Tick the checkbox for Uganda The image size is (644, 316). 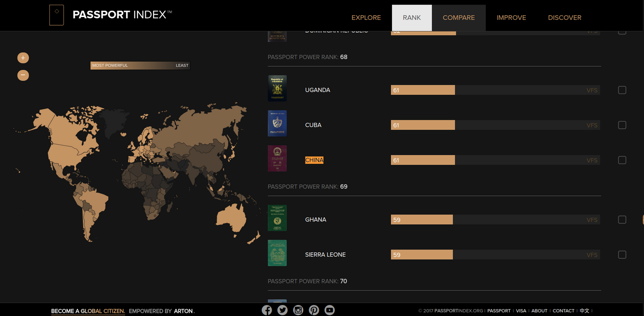[x=622, y=90]
